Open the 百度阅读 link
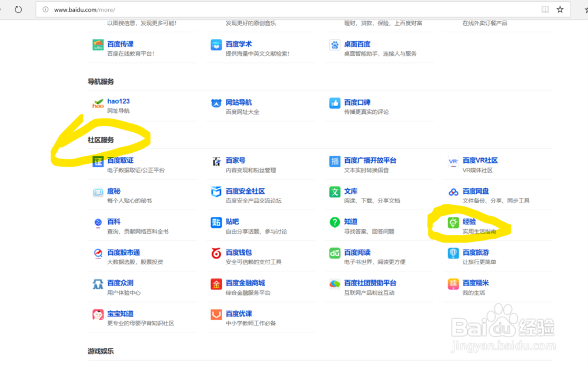The height and width of the screenshot is (366, 588). coord(357,252)
